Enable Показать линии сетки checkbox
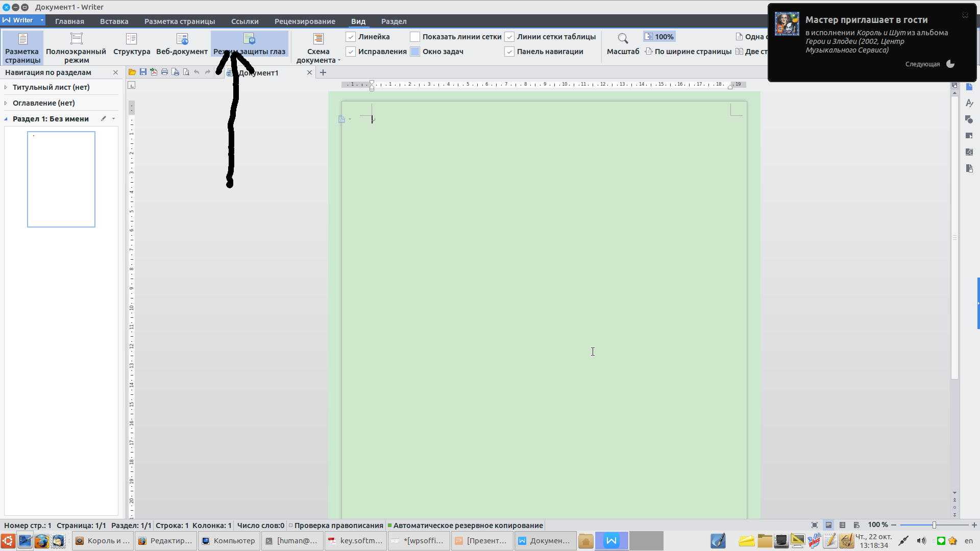 (415, 37)
